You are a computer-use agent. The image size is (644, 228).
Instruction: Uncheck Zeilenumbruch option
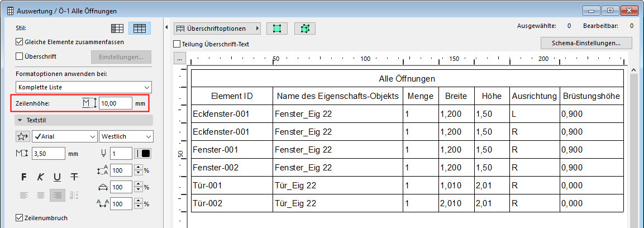pos(19,218)
